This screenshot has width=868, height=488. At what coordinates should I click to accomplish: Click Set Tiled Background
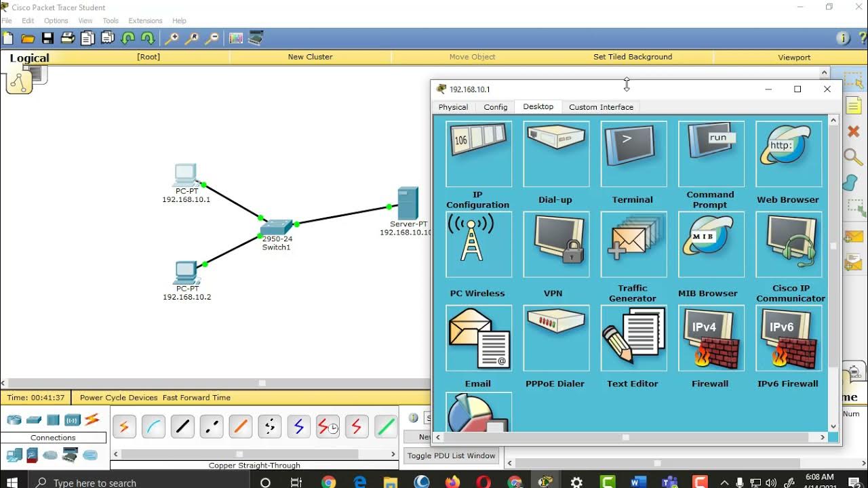click(633, 57)
